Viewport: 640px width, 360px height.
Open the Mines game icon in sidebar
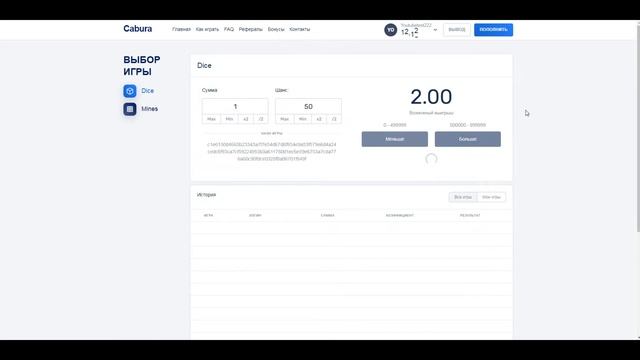(x=130, y=109)
